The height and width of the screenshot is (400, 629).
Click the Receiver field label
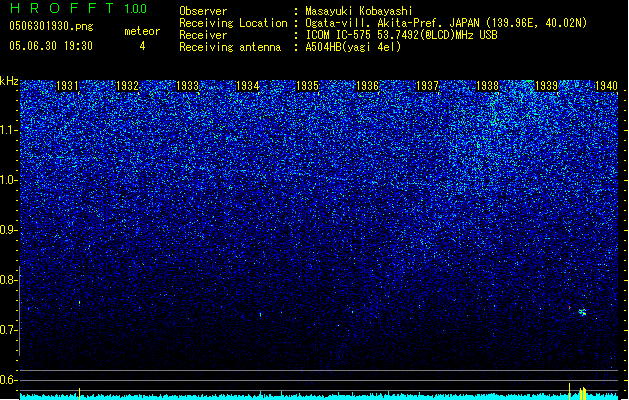click(203, 35)
